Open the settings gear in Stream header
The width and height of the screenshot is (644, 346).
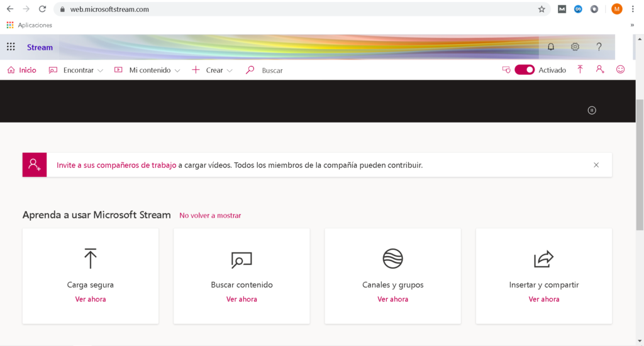(x=575, y=47)
